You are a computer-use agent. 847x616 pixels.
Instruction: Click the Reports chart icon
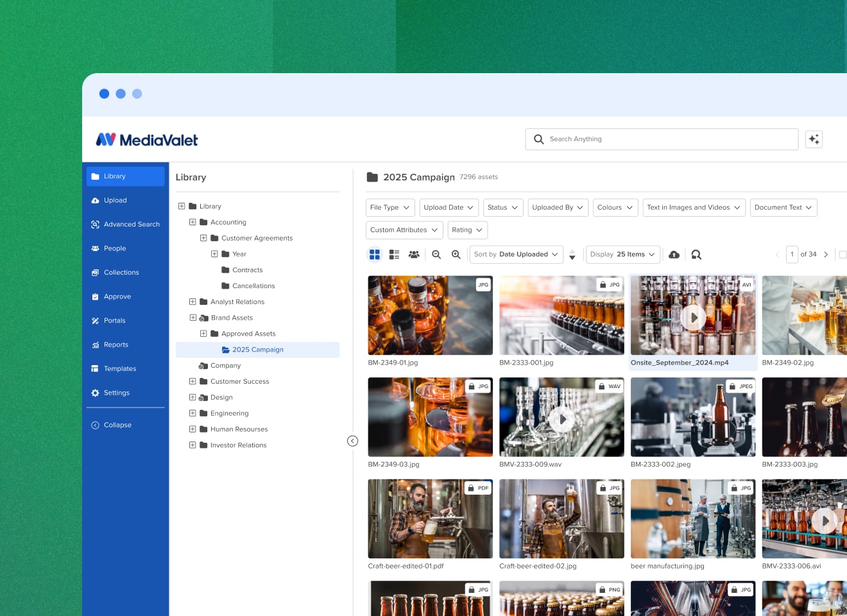95,345
